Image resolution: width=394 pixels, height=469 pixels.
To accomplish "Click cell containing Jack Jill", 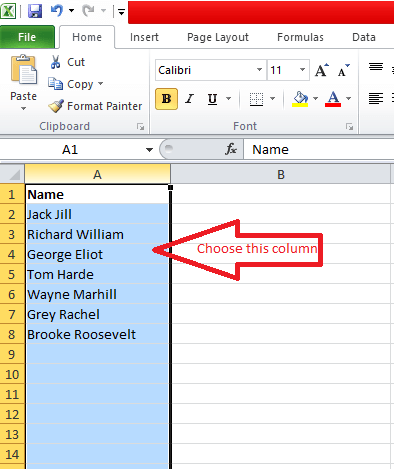I will pos(97,214).
